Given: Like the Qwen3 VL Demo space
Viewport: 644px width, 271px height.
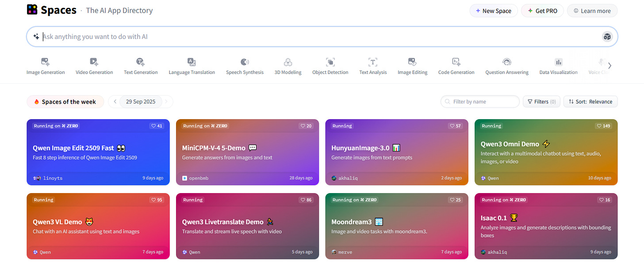Looking at the screenshot, I should coord(157,200).
